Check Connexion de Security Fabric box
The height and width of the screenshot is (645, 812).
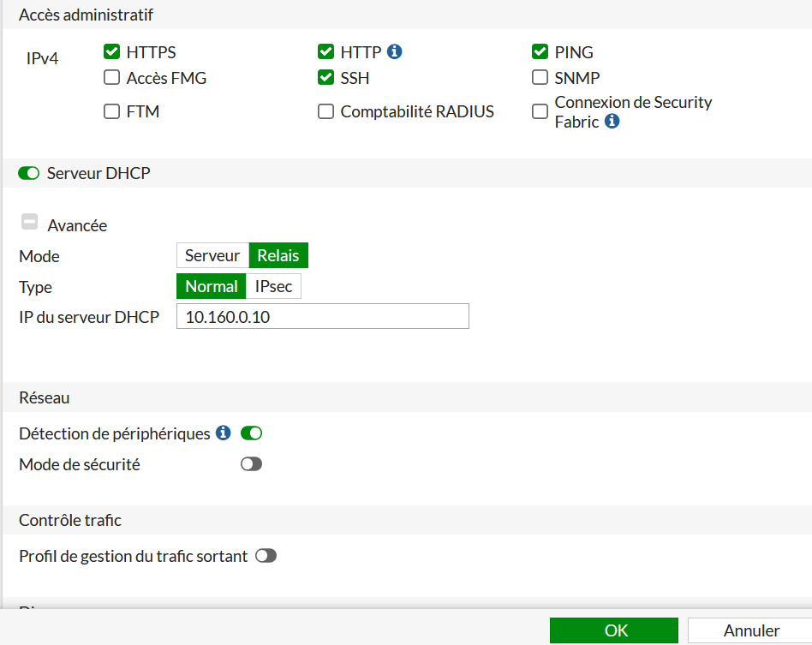540,111
